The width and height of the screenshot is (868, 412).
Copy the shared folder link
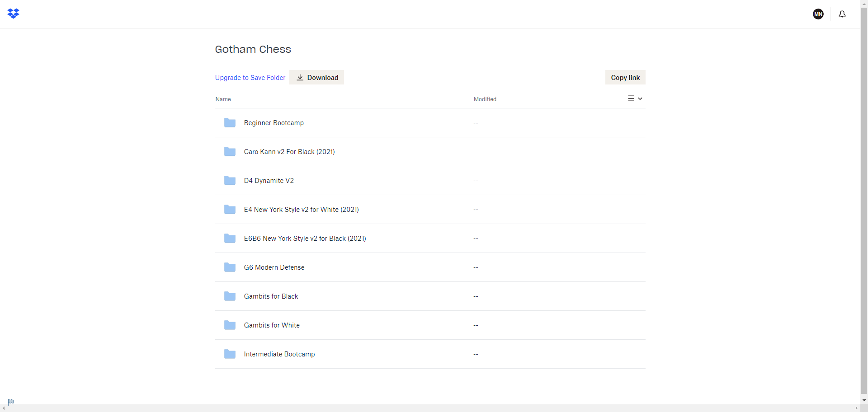[625, 78]
